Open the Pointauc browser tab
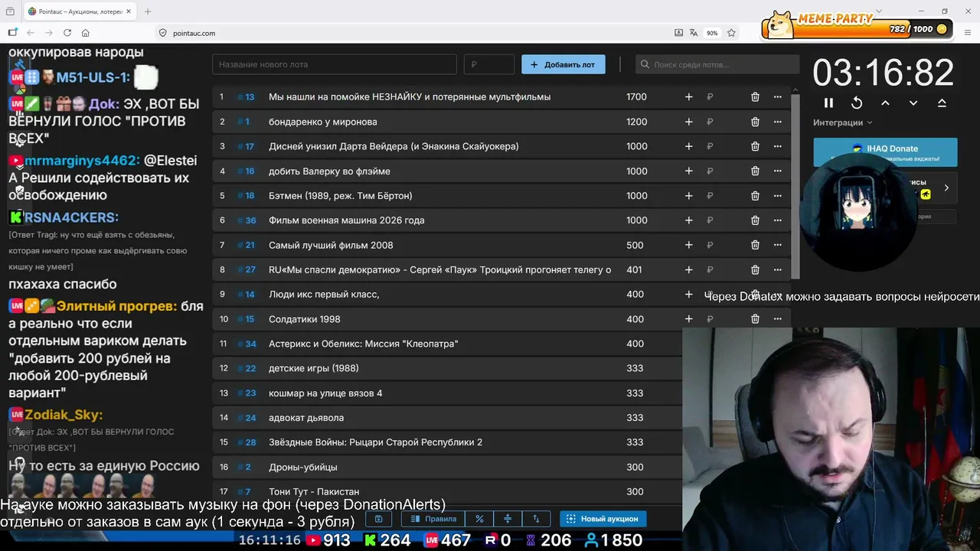This screenshot has width=980, height=551. pos(79,11)
